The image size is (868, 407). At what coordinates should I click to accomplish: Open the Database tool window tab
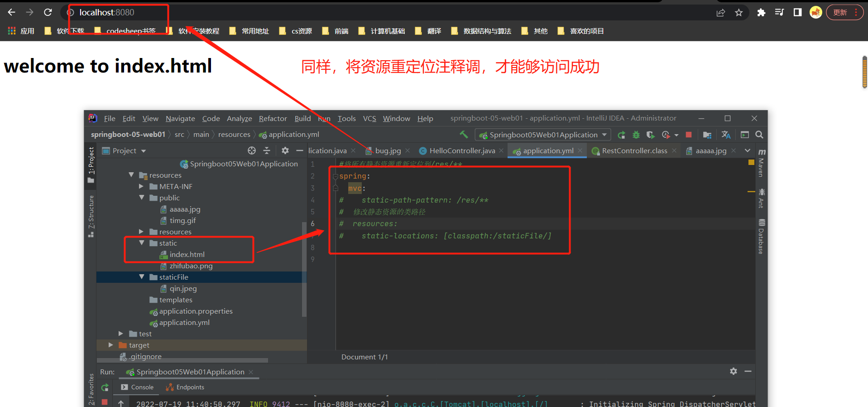762,237
